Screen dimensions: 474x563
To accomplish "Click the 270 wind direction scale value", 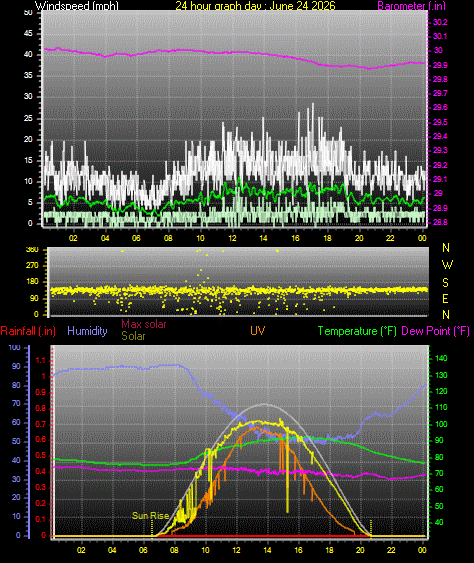I will (x=32, y=266).
